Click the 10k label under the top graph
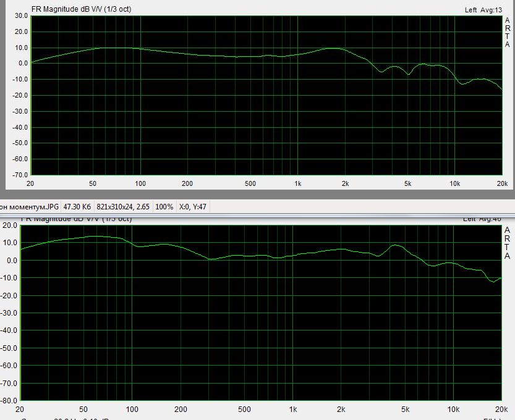Viewport: 515px width, 420px height. pyautogui.click(x=455, y=183)
